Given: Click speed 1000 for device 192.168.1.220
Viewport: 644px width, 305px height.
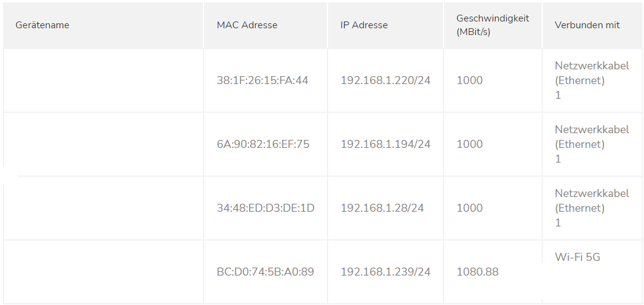Looking at the screenshot, I should pyautogui.click(x=469, y=80).
